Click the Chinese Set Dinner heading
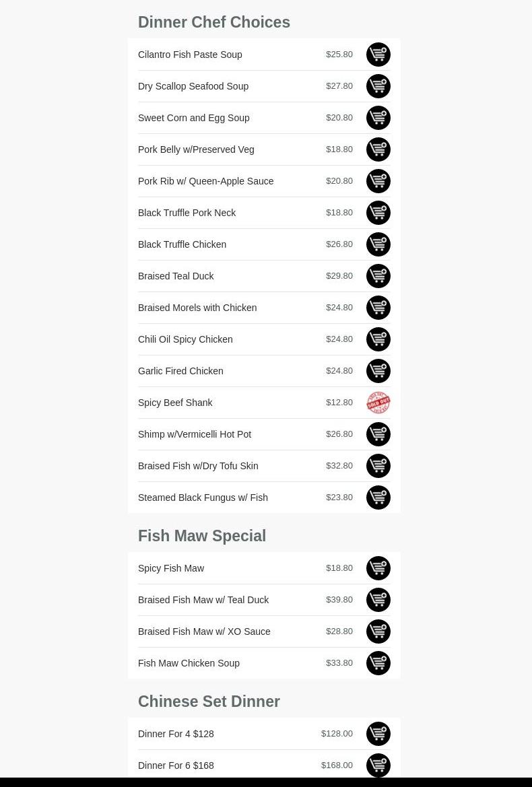This screenshot has height=787, width=532. 209,702
